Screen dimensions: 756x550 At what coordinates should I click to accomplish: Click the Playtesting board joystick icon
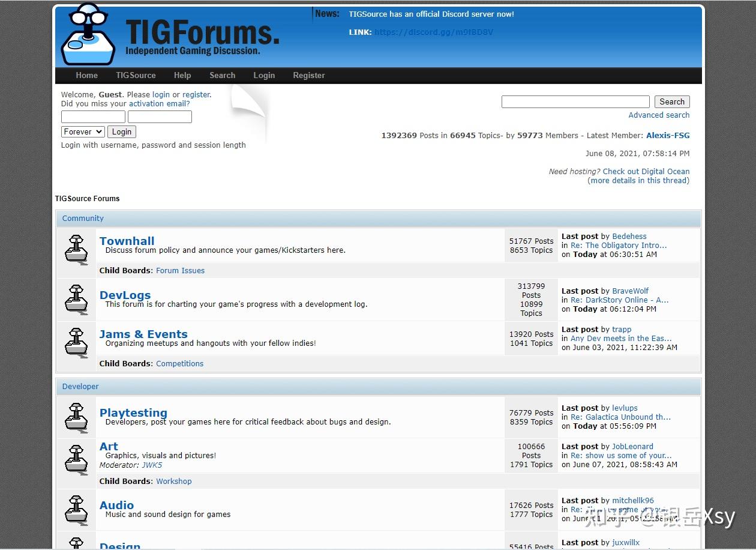pos(76,417)
